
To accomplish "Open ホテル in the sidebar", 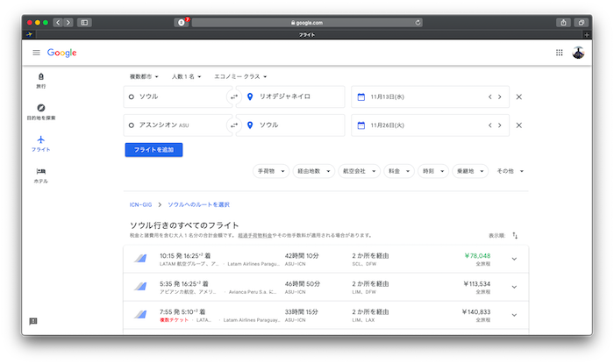I will [41, 175].
